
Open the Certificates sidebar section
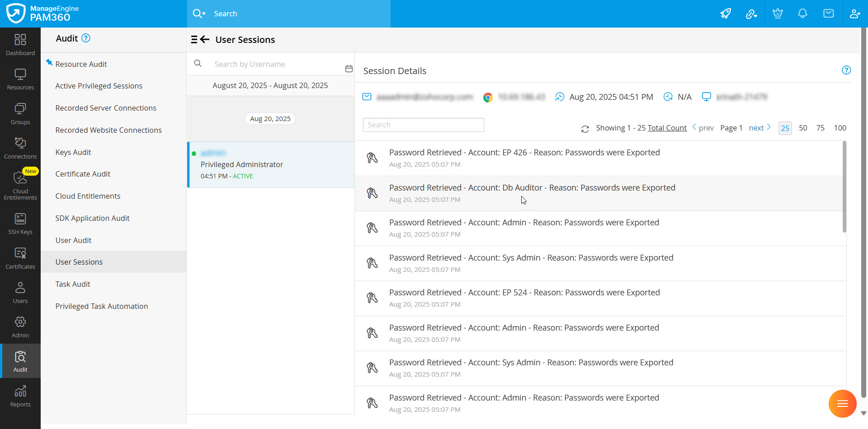pos(20,259)
